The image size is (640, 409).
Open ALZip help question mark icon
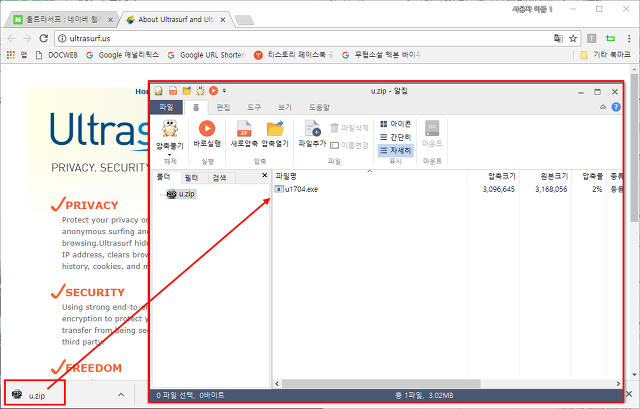[x=616, y=107]
